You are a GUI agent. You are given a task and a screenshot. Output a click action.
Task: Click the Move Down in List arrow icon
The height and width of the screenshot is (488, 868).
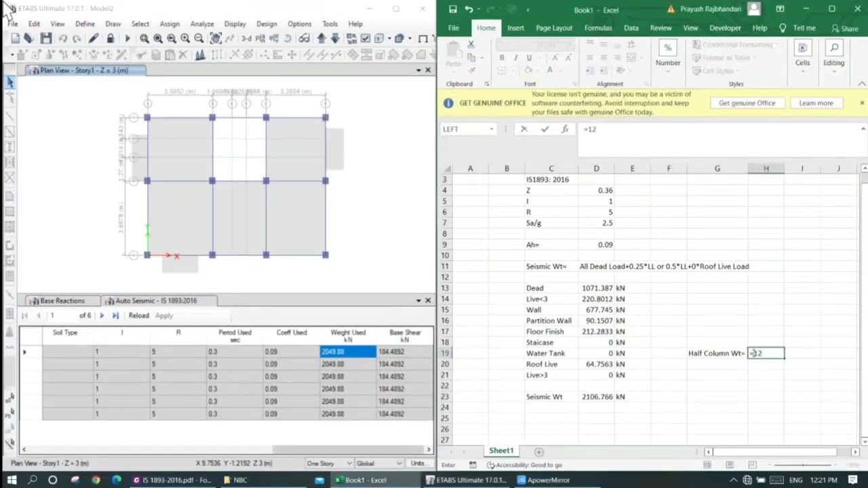(335, 39)
